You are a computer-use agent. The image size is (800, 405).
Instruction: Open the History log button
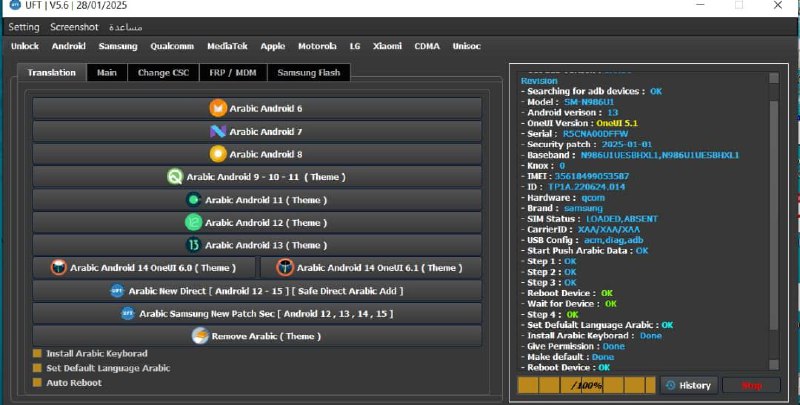point(689,385)
